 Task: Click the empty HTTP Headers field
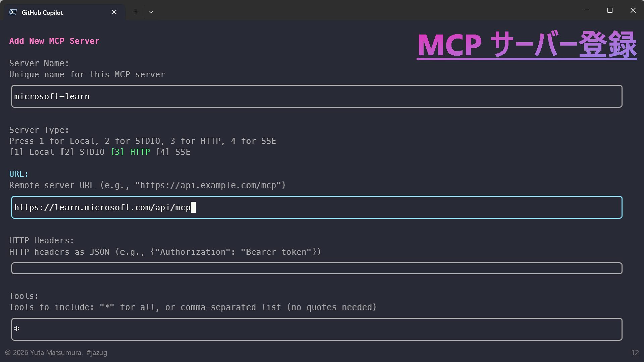tap(316, 268)
